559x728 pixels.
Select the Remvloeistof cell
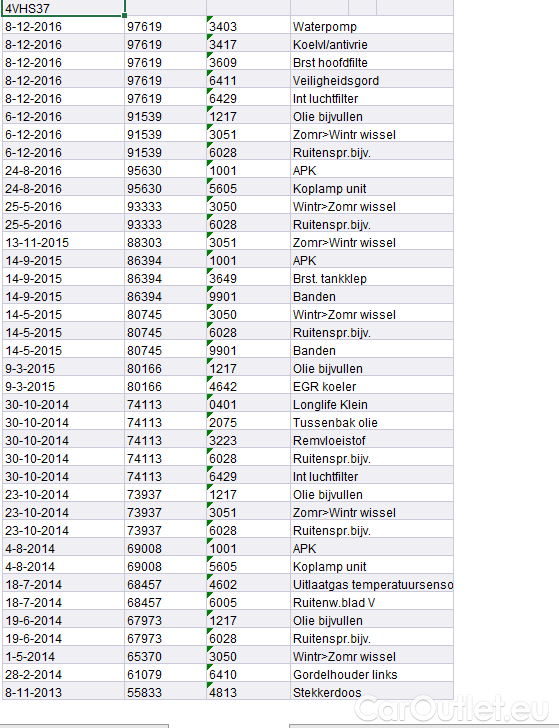click(372, 441)
